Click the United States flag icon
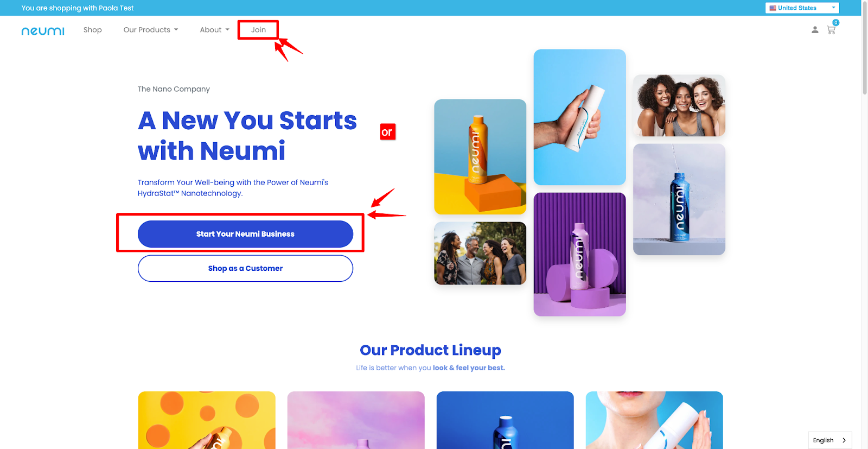868x449 pixels. click(x=773, y=8)
